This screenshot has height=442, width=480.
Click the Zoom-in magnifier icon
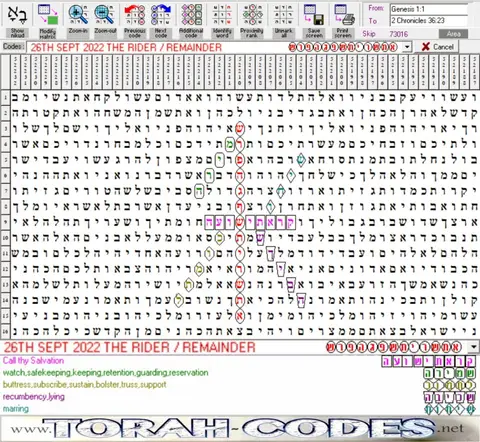(x=78, y=15)
